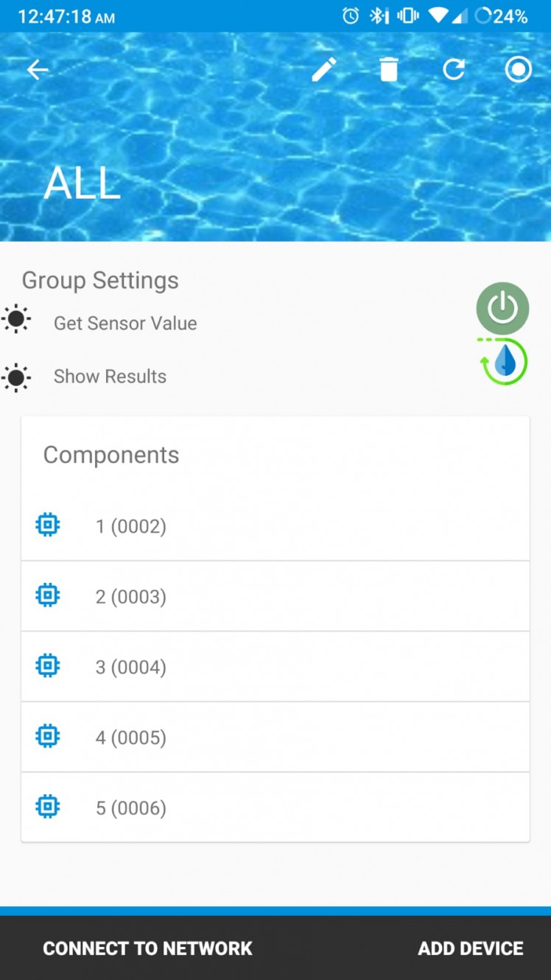Click the pencil edit icon
This screenshot has height=980, width=551.
coord(324,70)
